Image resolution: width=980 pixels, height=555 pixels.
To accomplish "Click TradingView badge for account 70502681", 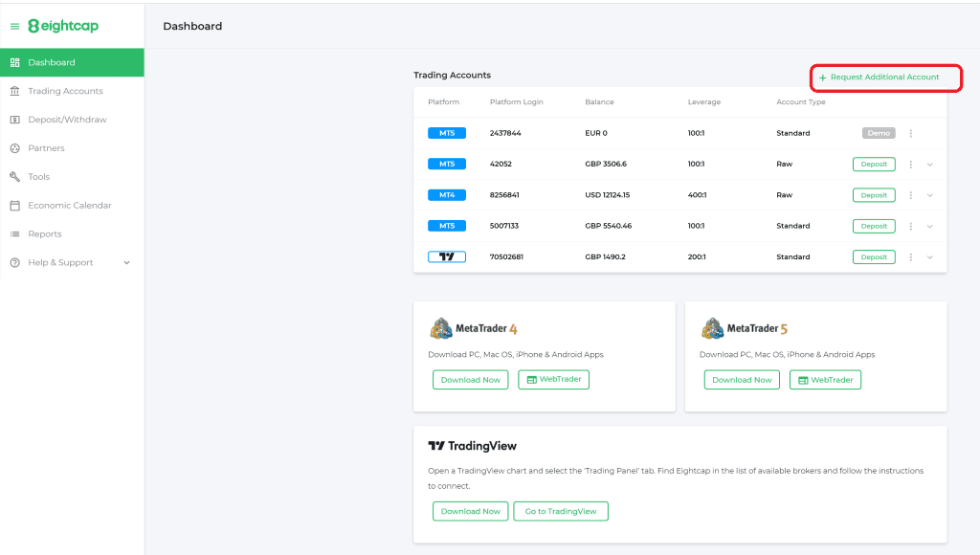I will 447,256.
